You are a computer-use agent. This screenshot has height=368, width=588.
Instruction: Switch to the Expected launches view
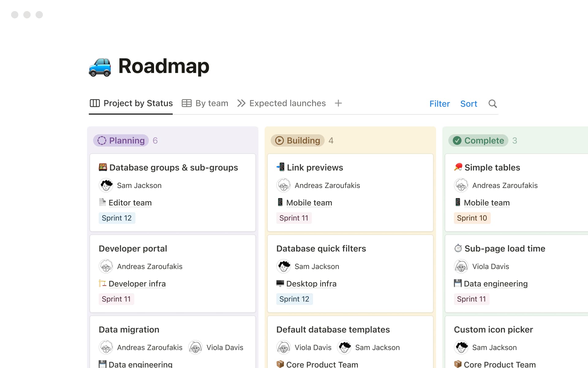[287, 103]
